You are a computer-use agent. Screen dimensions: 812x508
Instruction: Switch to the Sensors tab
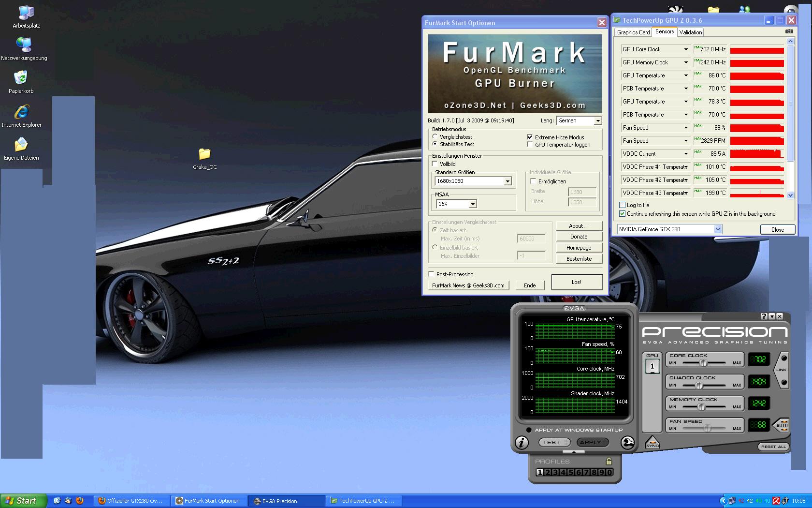[665, 31]
